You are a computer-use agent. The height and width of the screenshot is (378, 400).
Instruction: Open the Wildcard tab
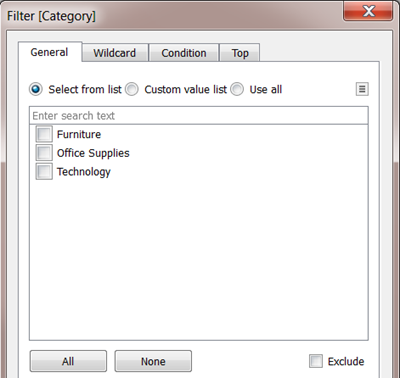tap(115, 53)
